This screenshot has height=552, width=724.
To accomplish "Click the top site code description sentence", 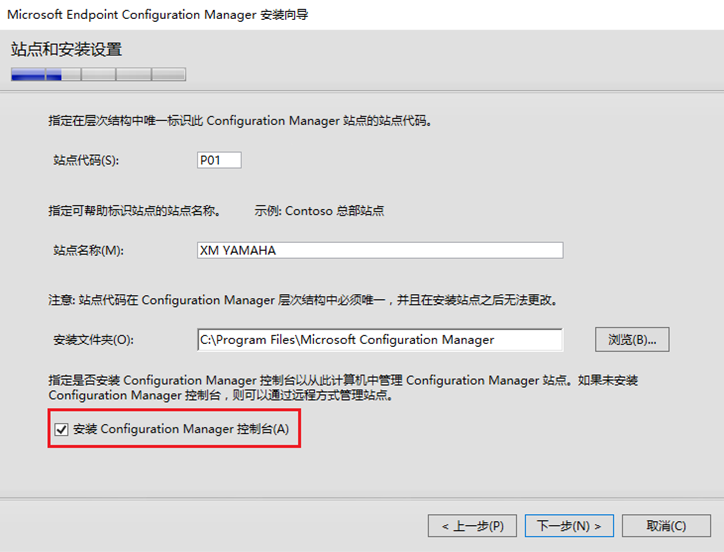I will (240, 121).
